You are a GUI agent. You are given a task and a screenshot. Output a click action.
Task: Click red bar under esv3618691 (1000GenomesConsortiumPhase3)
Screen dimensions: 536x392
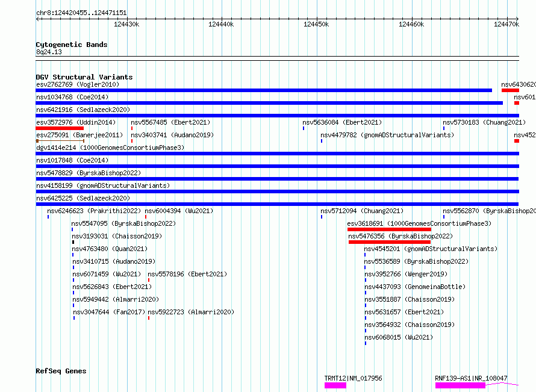(389, 229)
